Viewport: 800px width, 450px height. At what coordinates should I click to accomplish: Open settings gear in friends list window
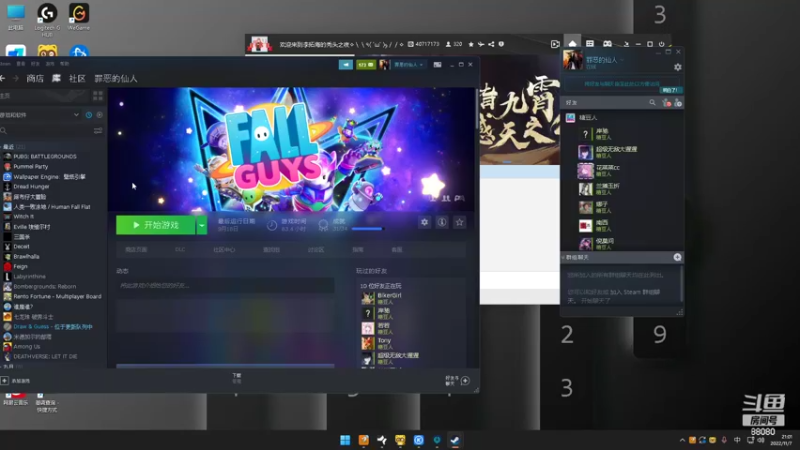point(678,67)
